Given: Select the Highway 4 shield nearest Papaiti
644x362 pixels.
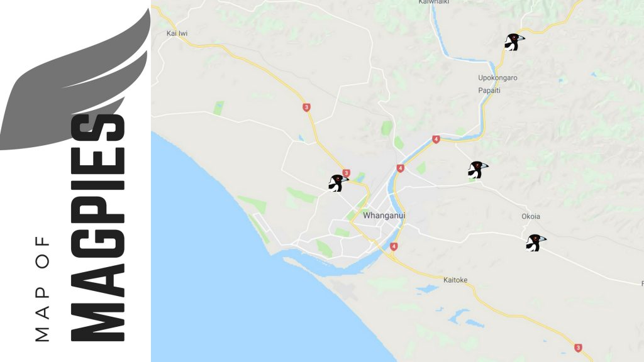Looking at the screenshot, I should pyautogui.click(x=436, y=140).
